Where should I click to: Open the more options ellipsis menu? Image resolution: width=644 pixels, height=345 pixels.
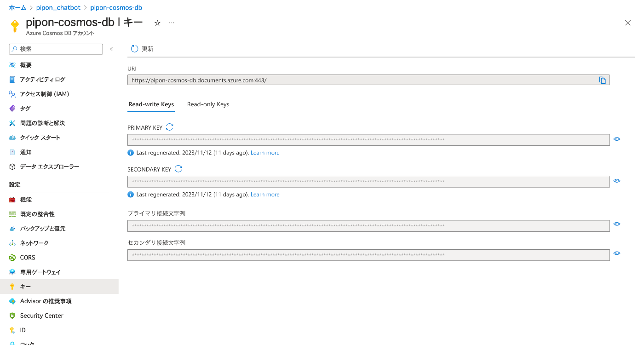[172, 23]
